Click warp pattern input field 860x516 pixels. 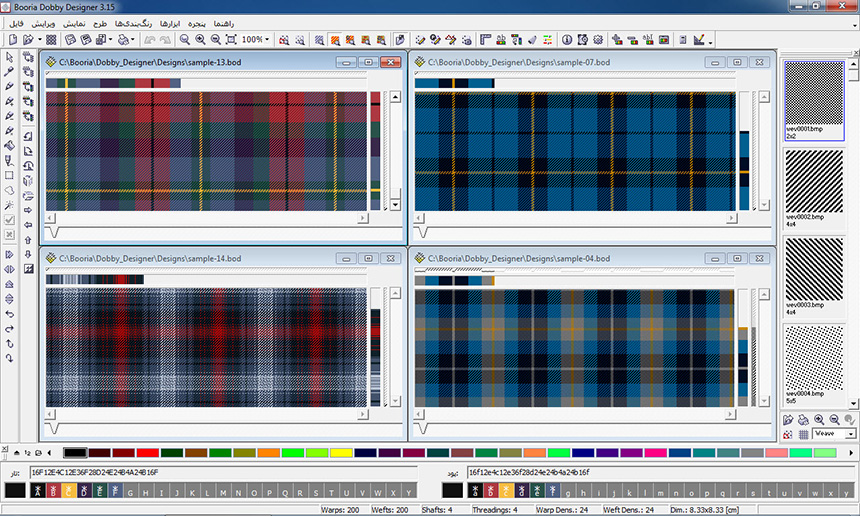click(224, 472)
